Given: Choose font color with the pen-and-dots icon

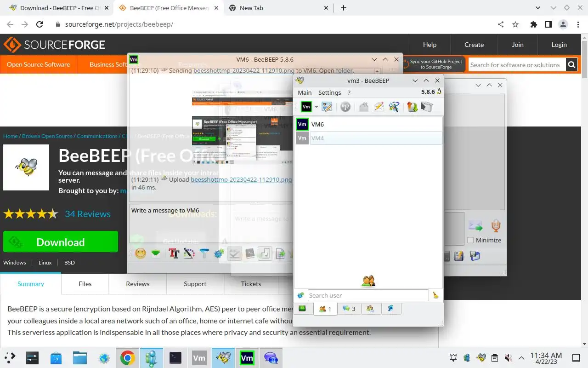Looking at the screenshot, I should click(x=189, y=253).
